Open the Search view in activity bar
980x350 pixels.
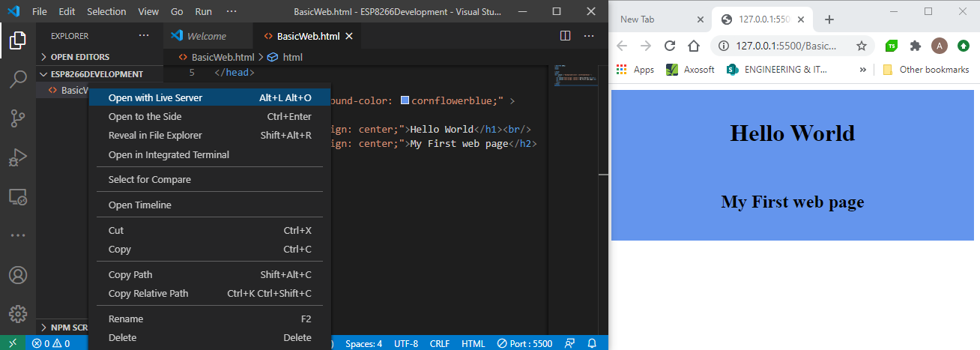[x=18, y=79]
